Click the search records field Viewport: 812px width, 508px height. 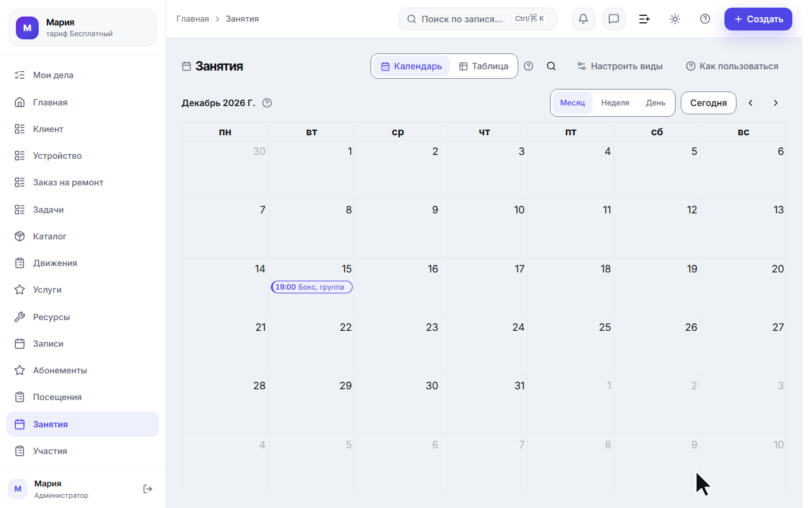point(478,19)
